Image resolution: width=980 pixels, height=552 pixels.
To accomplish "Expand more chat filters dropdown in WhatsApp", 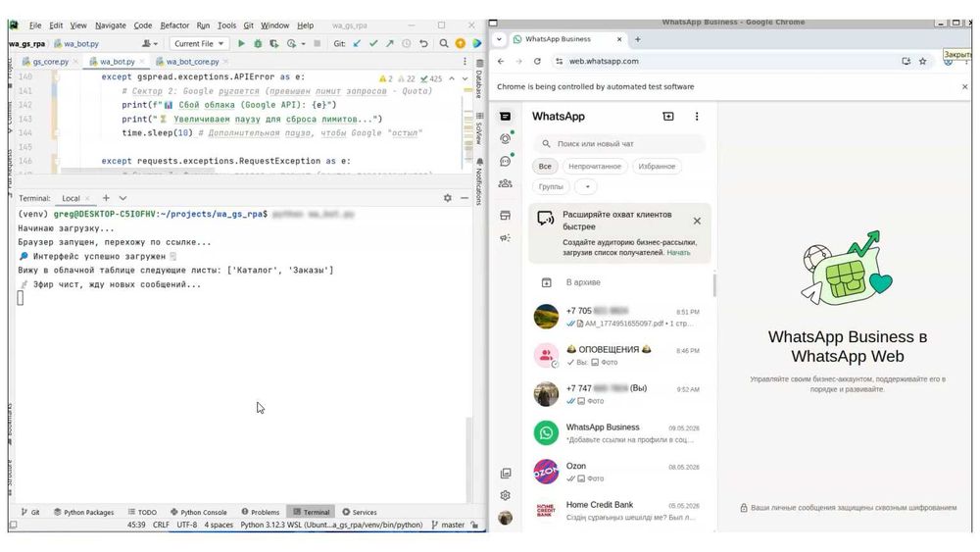I will 587,186.
